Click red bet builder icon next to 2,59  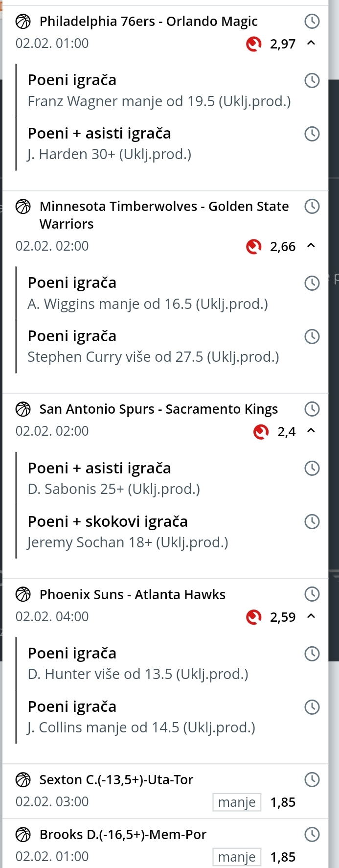pos(253,617)
